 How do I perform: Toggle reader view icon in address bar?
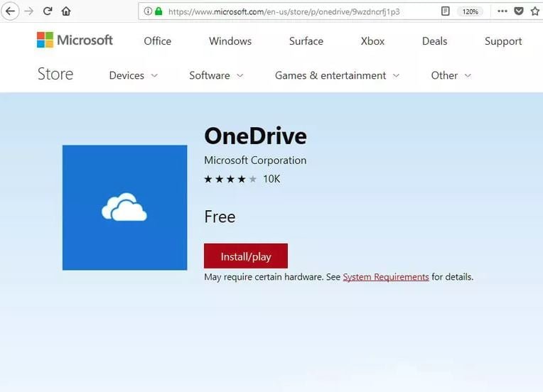point(446,11)
